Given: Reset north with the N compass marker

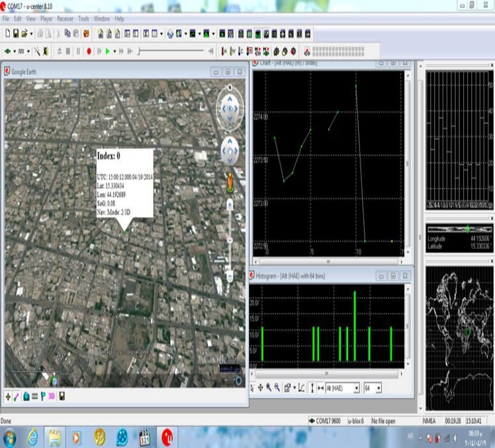Looking at the screenshot, I should 230,87.
